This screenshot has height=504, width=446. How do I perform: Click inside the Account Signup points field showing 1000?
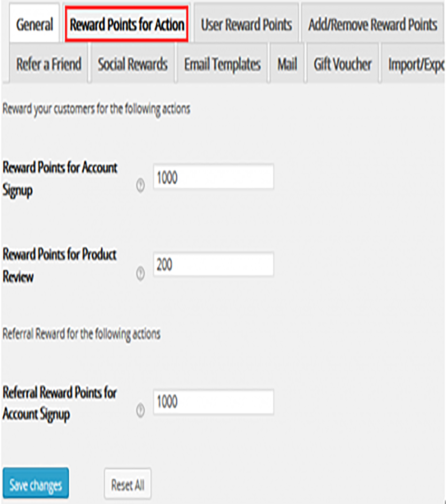(213, 177)
